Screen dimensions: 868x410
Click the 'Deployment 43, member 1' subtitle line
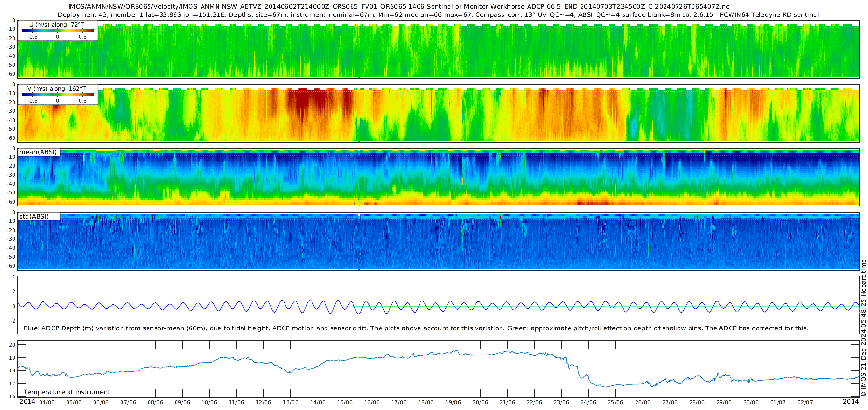click(438, 15)
